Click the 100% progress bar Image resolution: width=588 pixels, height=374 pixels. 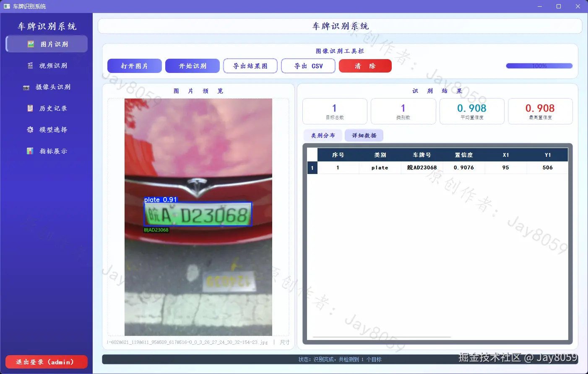[539, 66]
